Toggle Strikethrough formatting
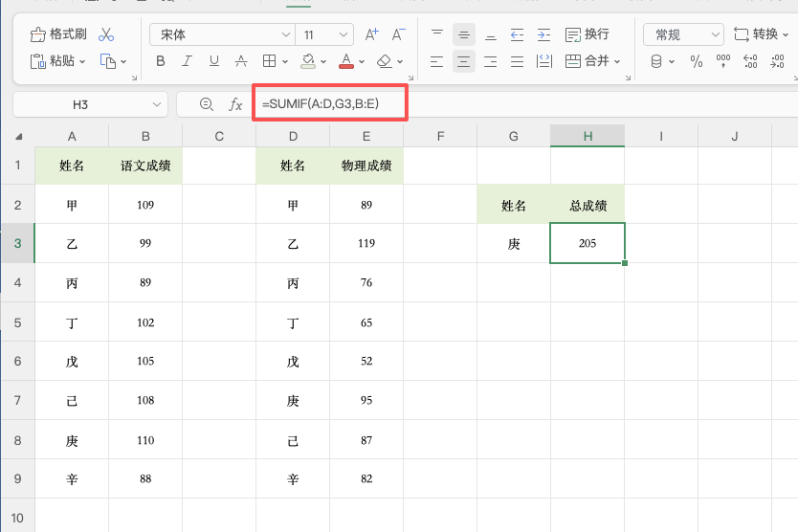Viewport: 798px width, 532px height. [x=241, y=61]
